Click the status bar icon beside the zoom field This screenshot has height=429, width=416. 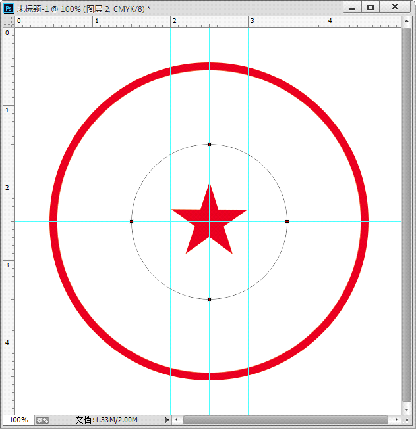(42, 420)
